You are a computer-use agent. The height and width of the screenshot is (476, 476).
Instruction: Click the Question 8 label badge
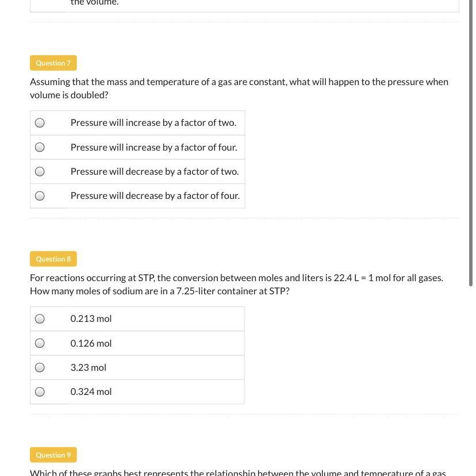click(53, 259)
